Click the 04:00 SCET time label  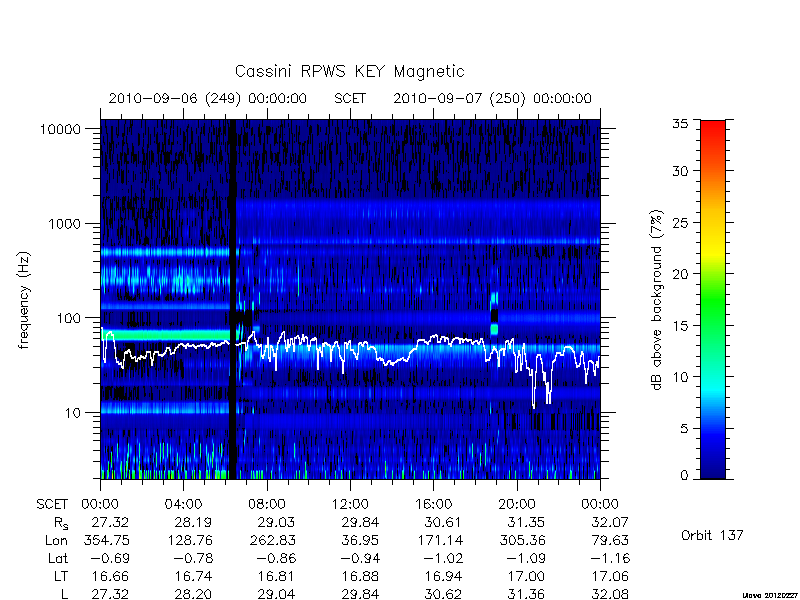tap(183, 505)
